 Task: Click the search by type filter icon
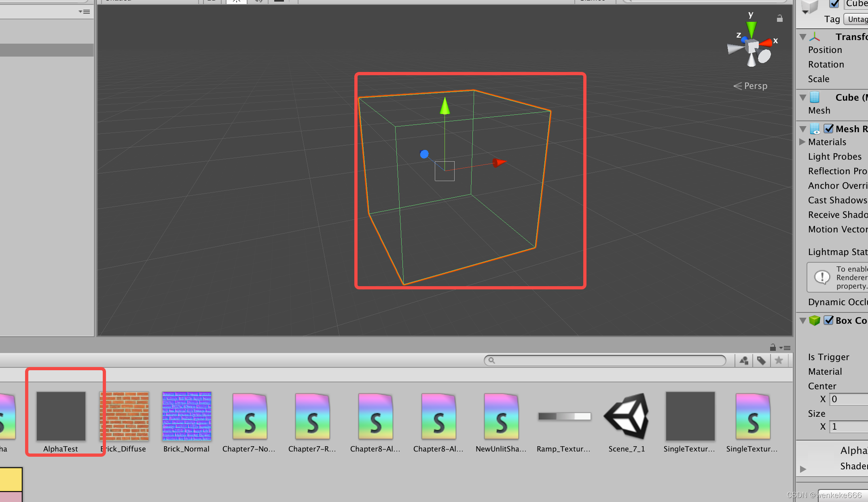click(744, 361)
